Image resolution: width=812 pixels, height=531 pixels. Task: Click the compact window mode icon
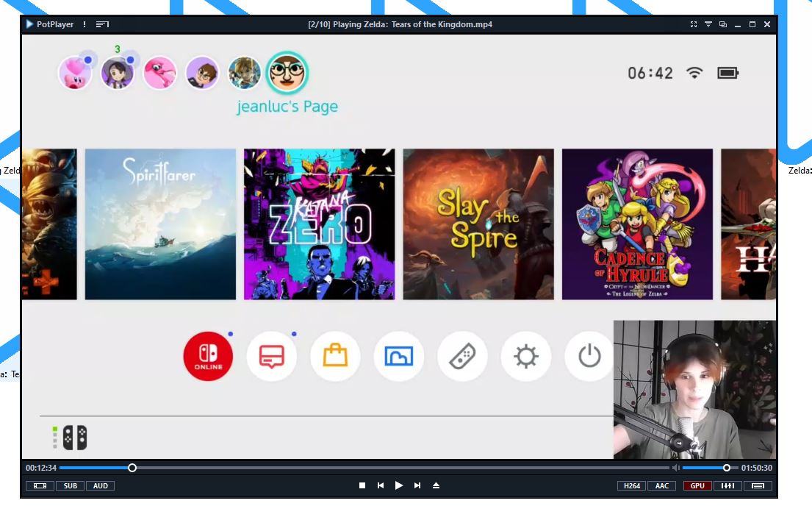723,24
